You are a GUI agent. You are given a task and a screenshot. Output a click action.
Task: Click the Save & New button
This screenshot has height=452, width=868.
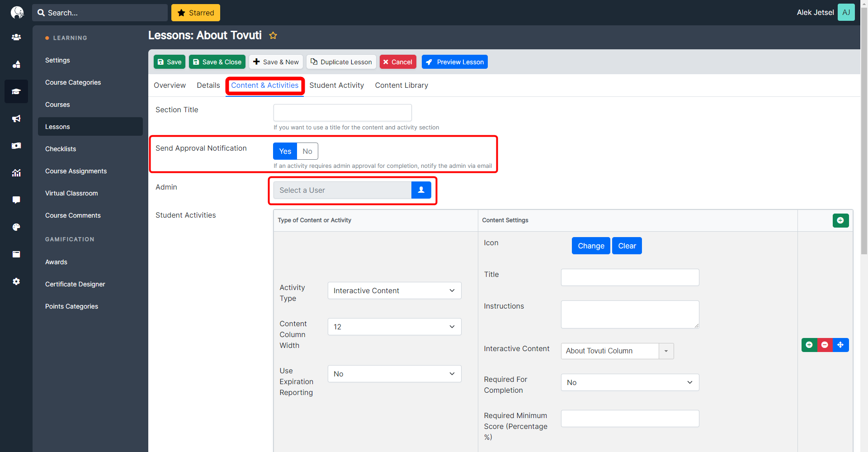[x=276, y=62]
